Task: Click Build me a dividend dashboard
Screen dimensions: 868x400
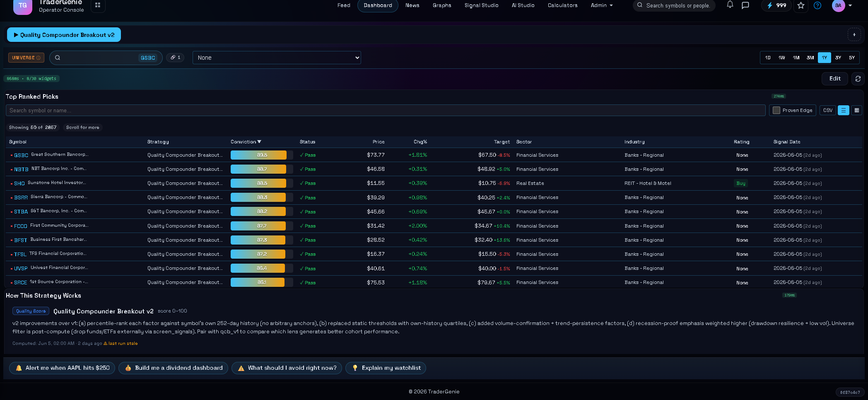Action: click(173, 368)
